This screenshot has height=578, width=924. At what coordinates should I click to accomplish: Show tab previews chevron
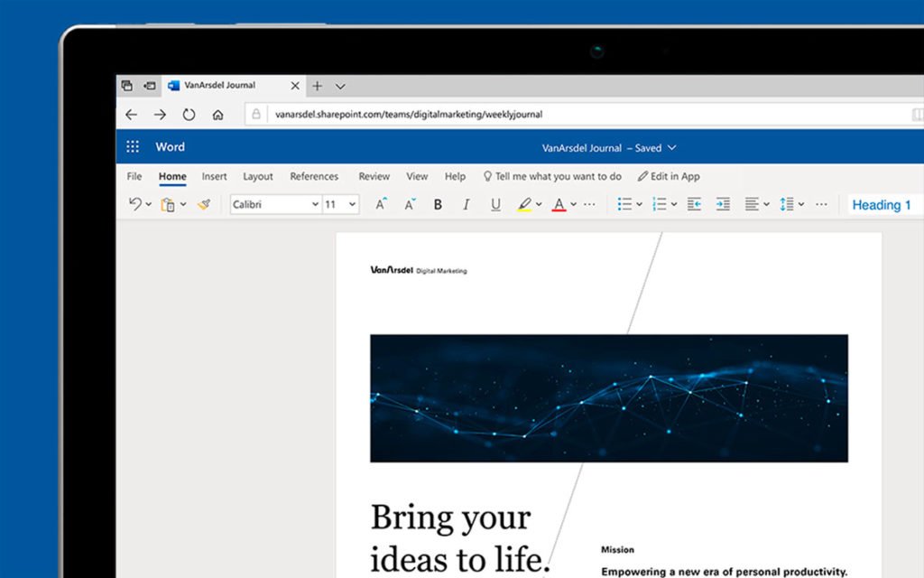(340, 87)
